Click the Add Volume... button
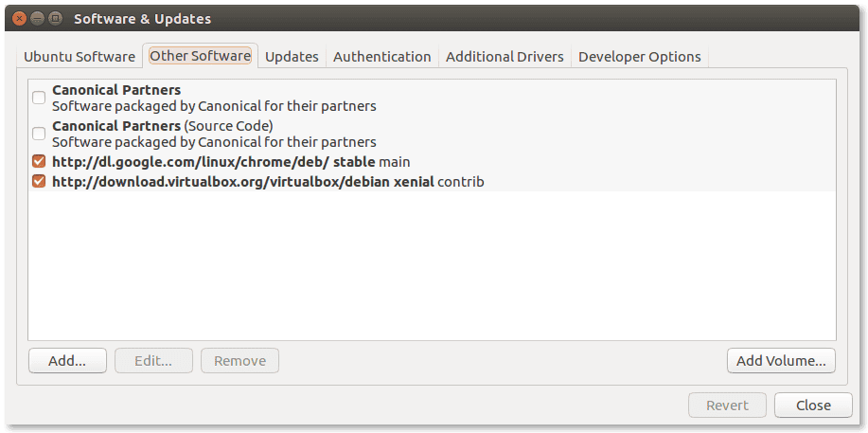This screenshot has height=433, width=868. click(x=781, y=361)
